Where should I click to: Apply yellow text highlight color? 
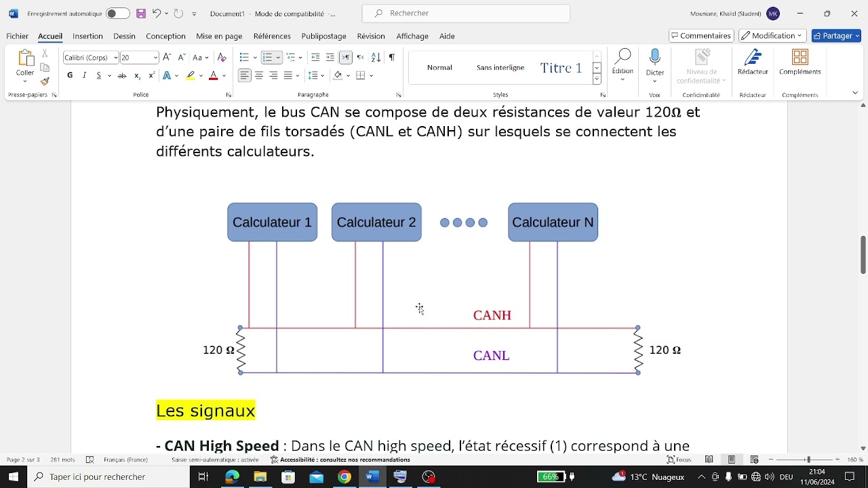point(191,75)
